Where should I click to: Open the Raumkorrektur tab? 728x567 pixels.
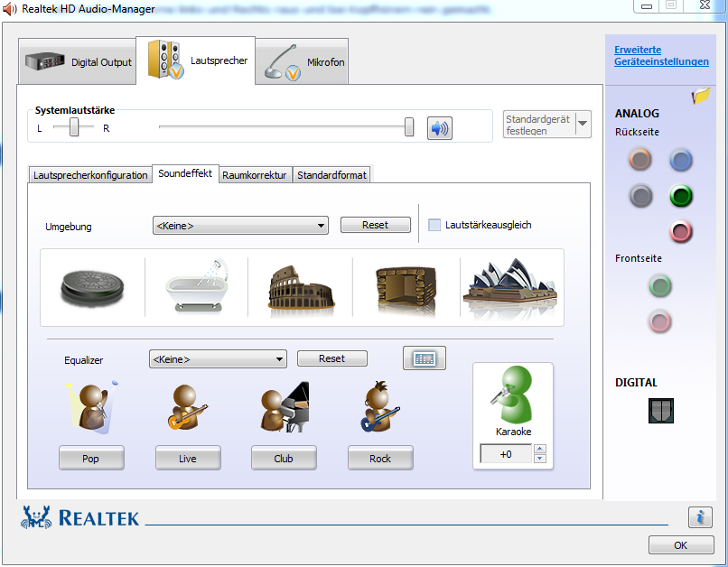255,175
